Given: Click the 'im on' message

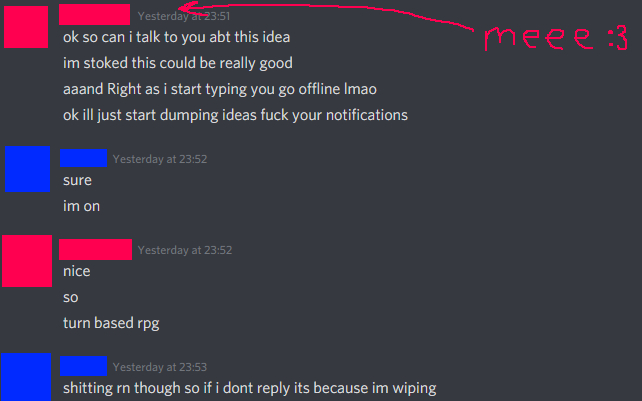Looking at the screenshot, I should point(81,206).
